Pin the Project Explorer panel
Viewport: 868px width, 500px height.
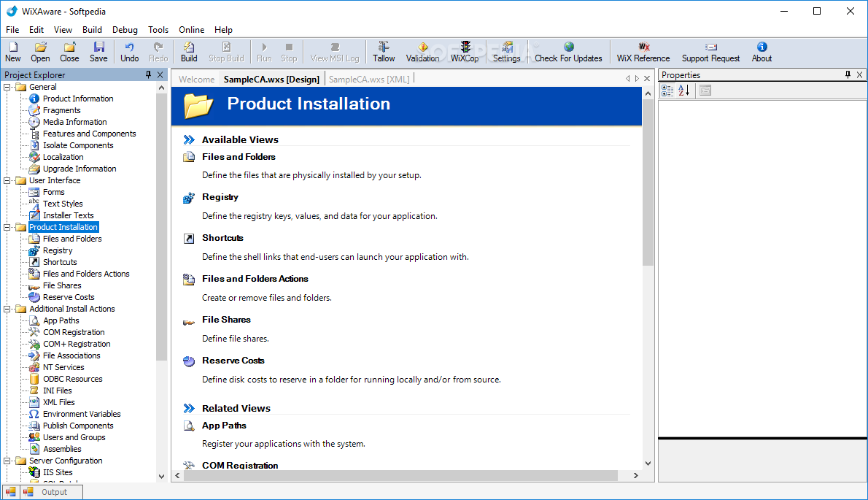(148, 74)
